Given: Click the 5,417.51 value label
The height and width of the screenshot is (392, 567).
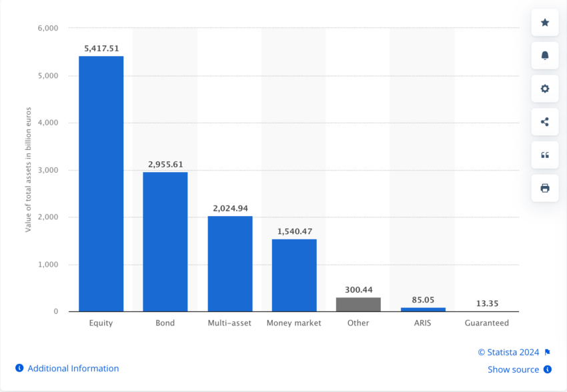Looking at the screenshot, I should coord(101,49).
